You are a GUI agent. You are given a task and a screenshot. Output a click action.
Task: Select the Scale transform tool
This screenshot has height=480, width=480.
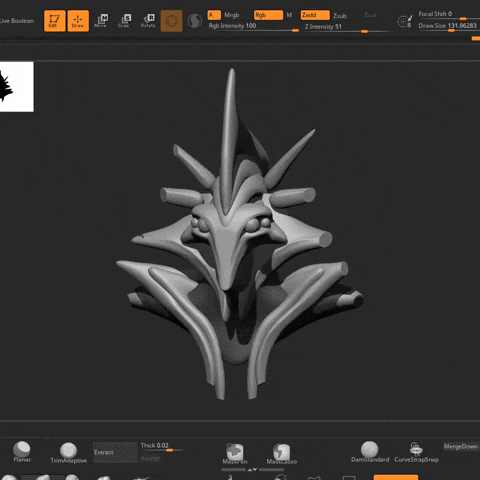click(124, 21)
